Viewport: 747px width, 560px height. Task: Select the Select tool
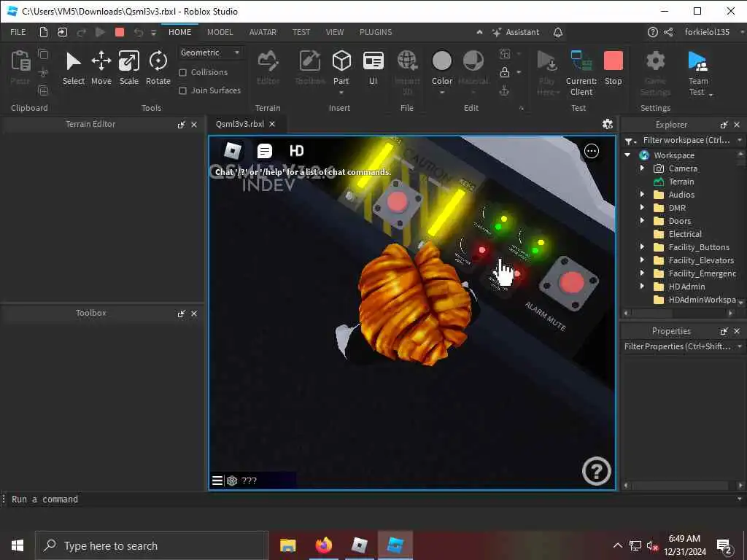tap(74, 69)
